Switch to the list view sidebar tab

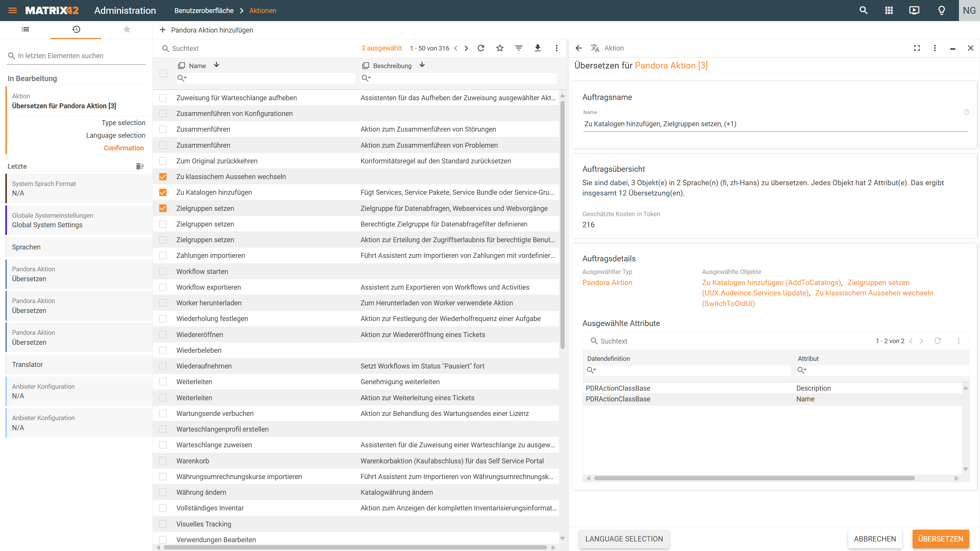tap(25, 29)
